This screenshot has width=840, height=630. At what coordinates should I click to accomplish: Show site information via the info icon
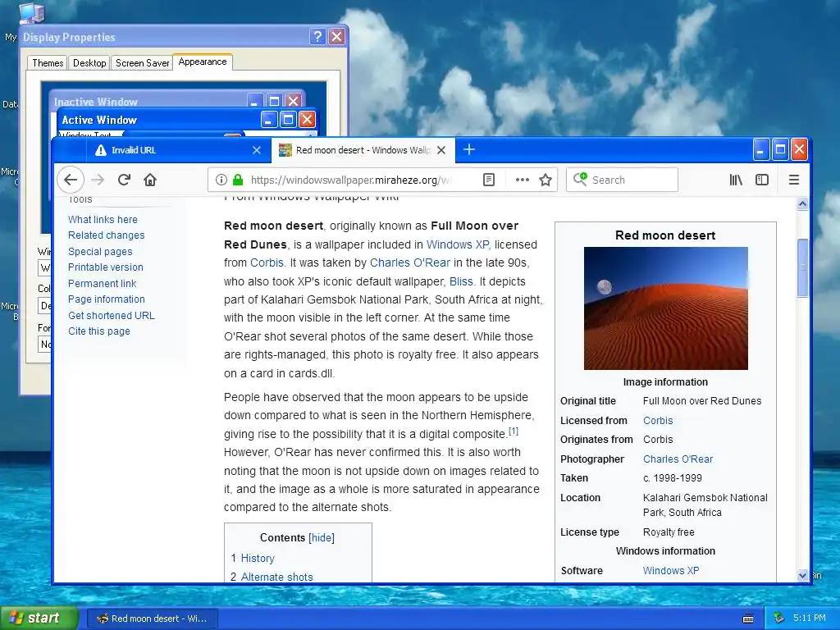(x=221, y=180)
